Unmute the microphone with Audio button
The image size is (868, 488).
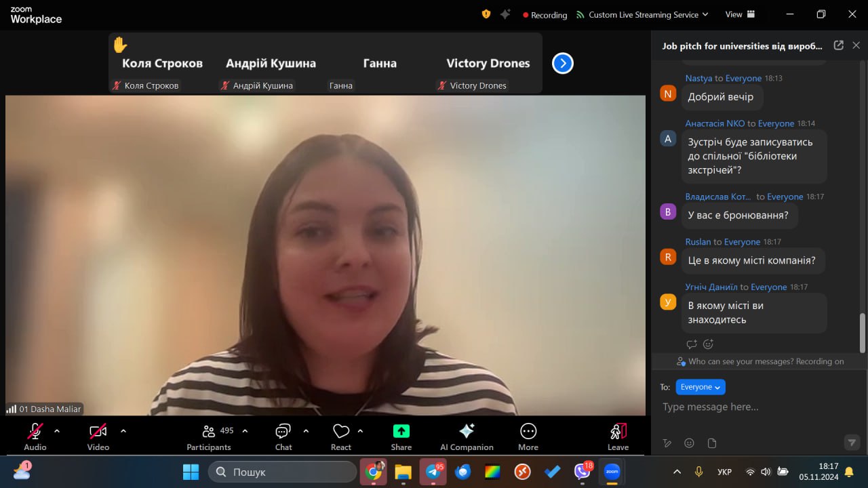[35, 436]
